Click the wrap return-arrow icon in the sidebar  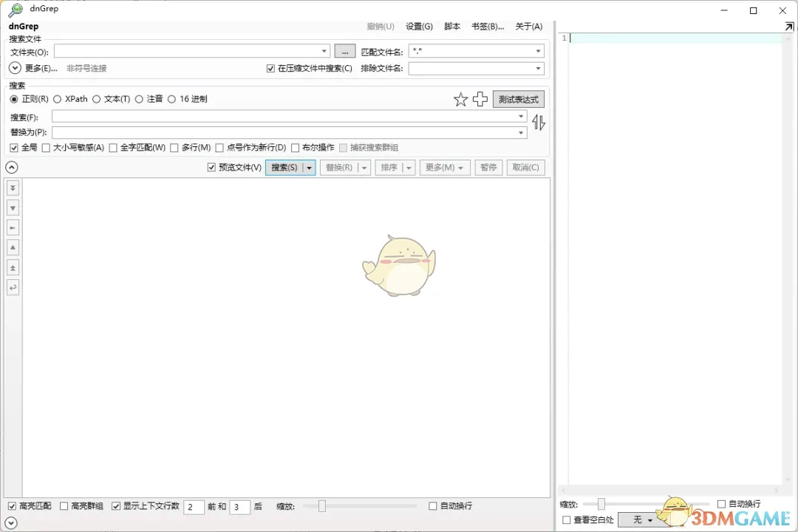[x=13, y=287]
